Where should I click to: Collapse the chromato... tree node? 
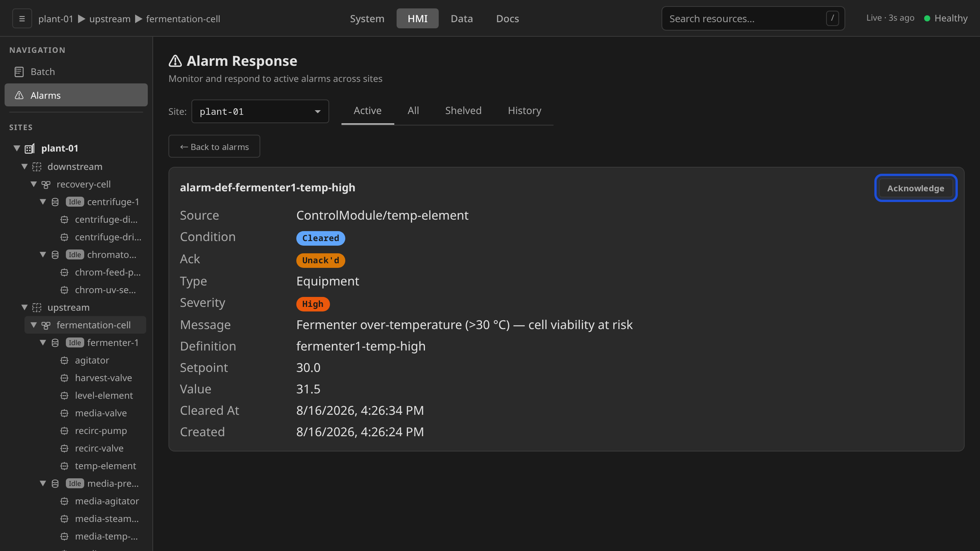43,254
